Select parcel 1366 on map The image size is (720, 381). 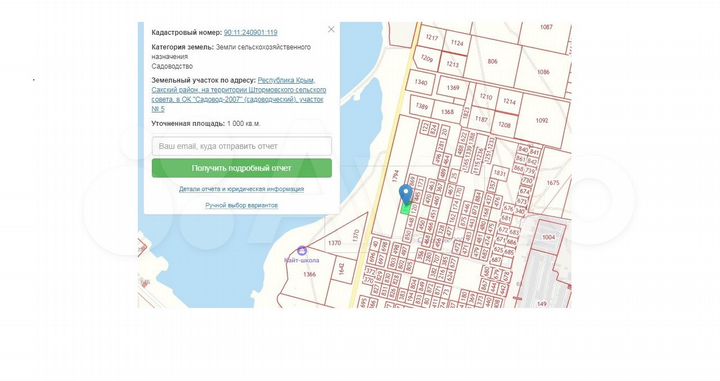pyautogui.click(x=309, y=274)
